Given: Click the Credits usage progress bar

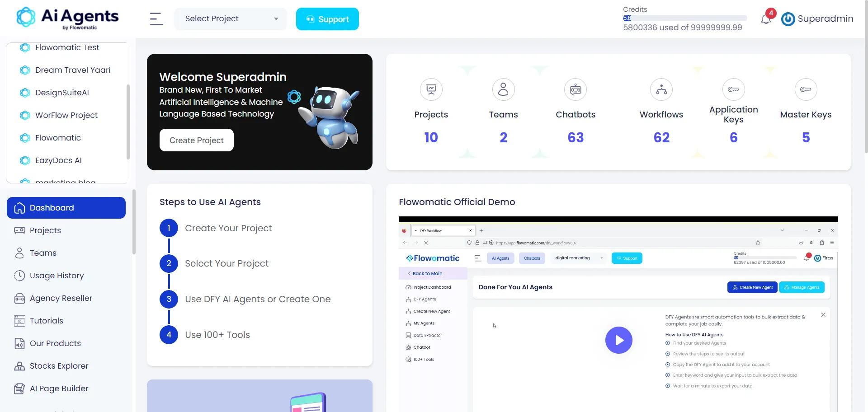Looking at the screenshot, I should pyautogui.click(x=685, y=18).
